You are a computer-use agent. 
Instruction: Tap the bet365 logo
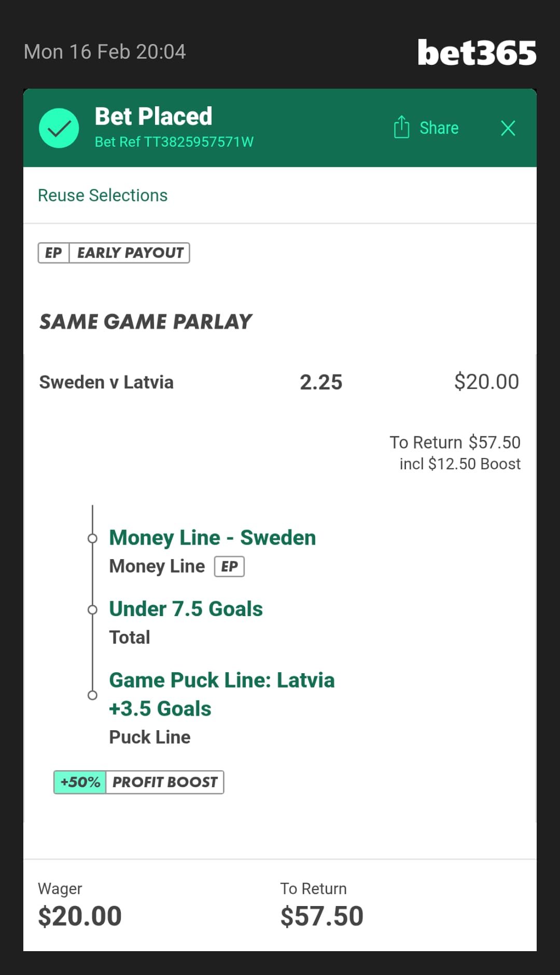coord(477,53)
